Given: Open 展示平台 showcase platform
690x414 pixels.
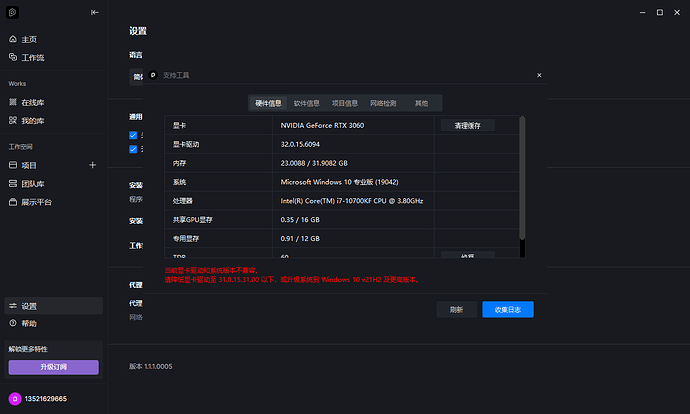Looking at the screenshot, I should point(30,202).
